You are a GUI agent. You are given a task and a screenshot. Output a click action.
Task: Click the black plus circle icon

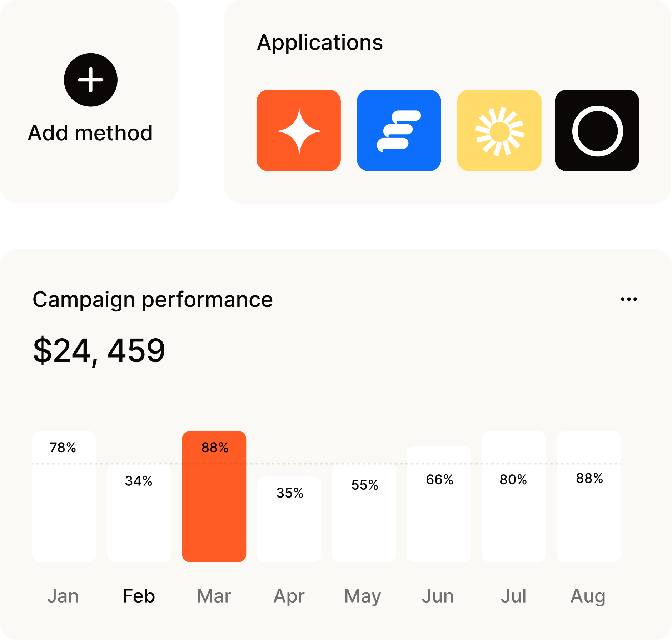[x=91, y=80]
